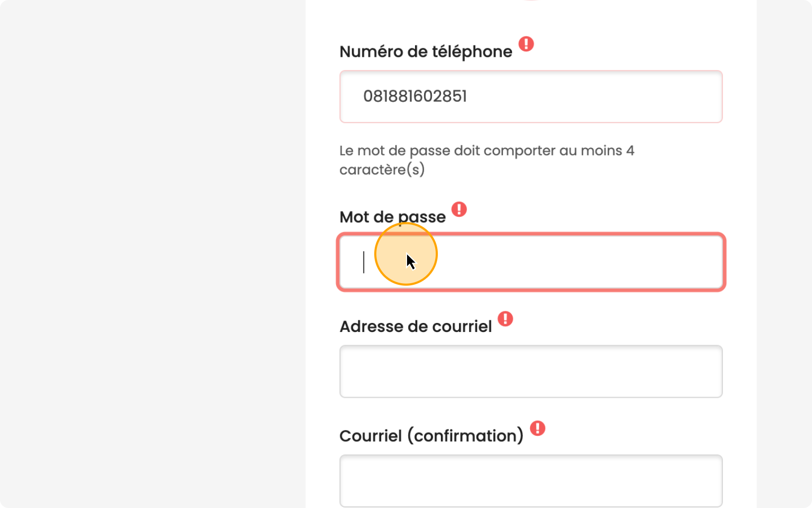Click the word caractère(s) in the hint
The image size is (812, 508).
pos(382,170)
